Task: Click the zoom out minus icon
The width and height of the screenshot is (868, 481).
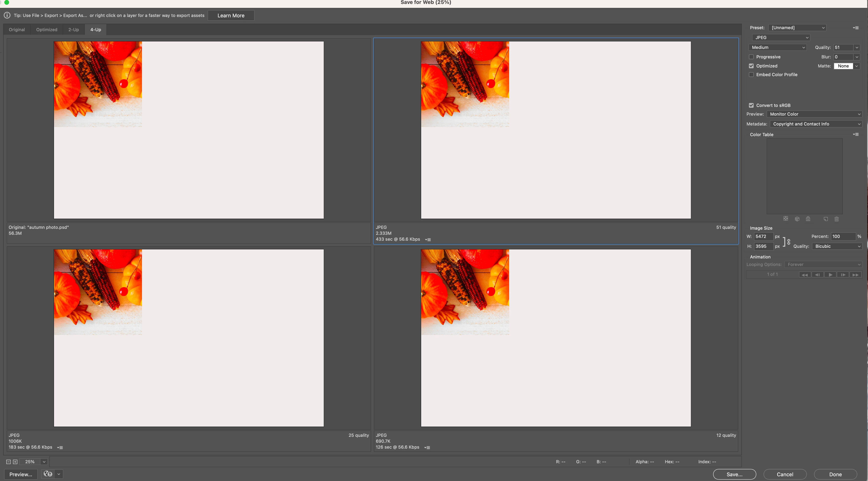Action: [8, 462]
